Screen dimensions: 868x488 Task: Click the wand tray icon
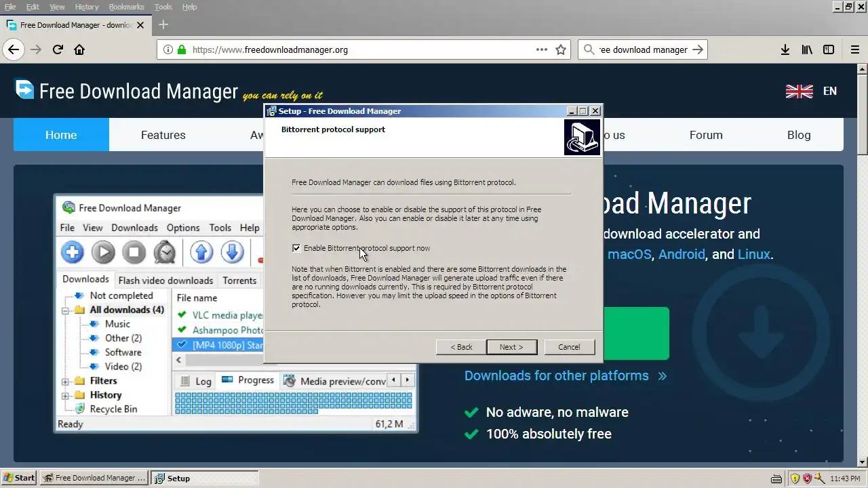[819, 478]
